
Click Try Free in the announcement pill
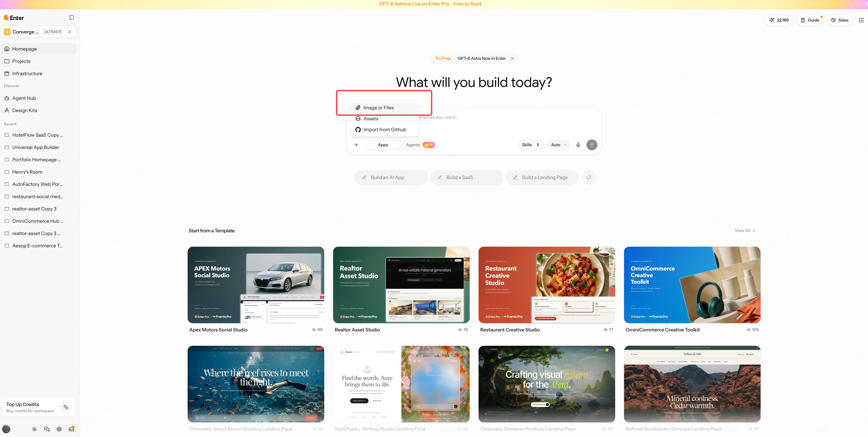click(x=443, y=58)
